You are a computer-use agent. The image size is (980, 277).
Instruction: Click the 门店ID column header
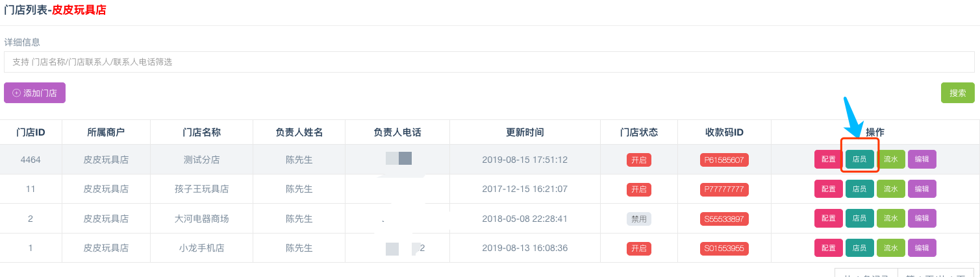(31, 132)
